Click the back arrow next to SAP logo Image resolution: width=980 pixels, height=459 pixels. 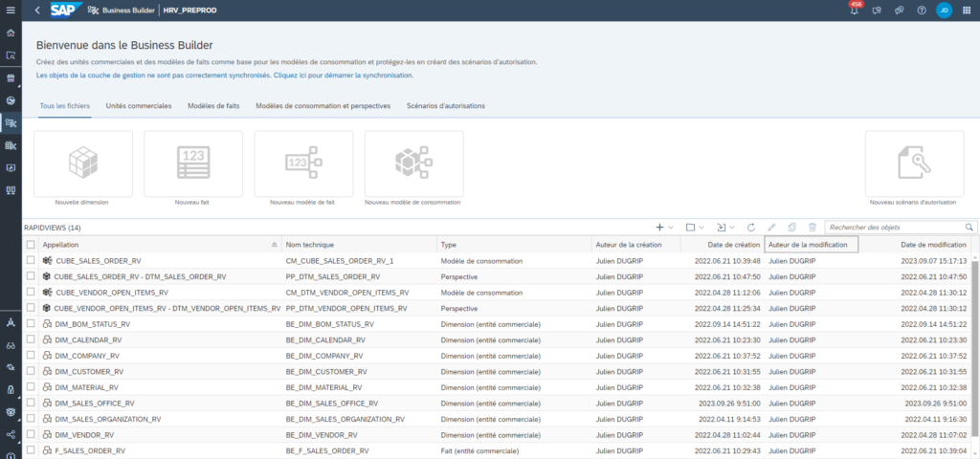[37, 11]
